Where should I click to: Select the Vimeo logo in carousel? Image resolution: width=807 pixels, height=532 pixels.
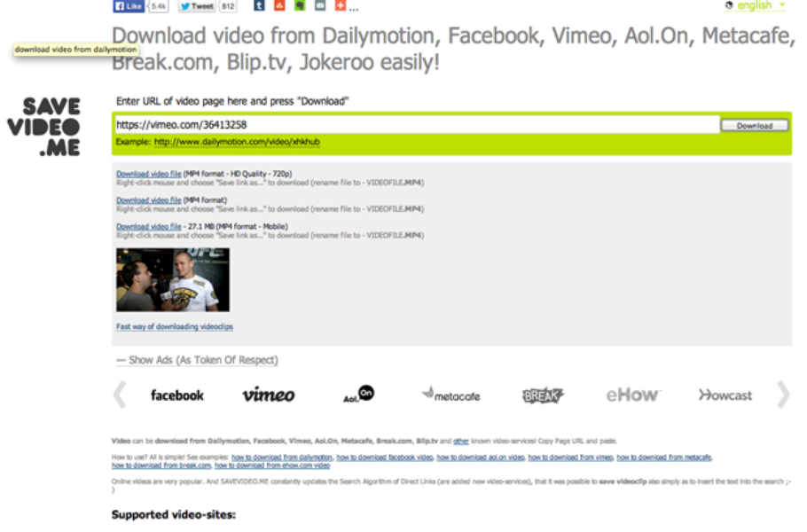(x=268, y=395)
